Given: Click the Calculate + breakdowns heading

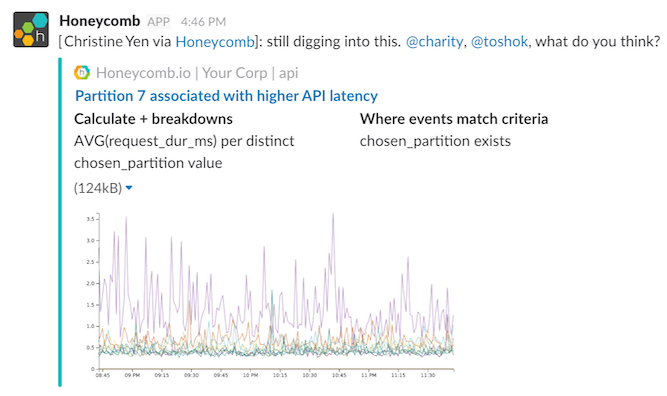Looking at the screenshot, I should tap(153, 119).
